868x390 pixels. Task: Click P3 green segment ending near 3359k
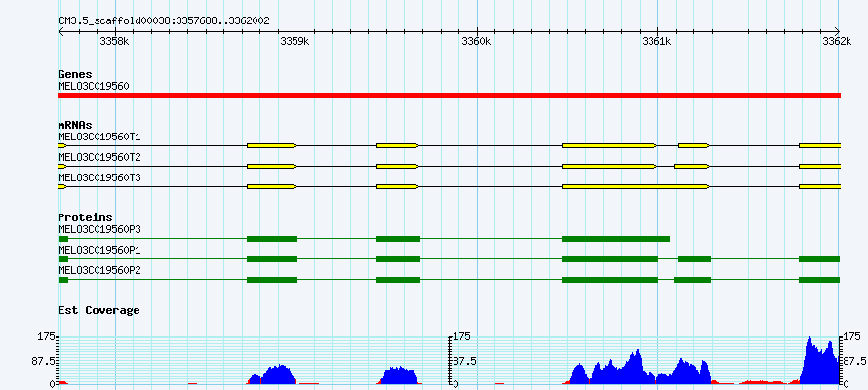pyautogui.click(x=272, y=239)
